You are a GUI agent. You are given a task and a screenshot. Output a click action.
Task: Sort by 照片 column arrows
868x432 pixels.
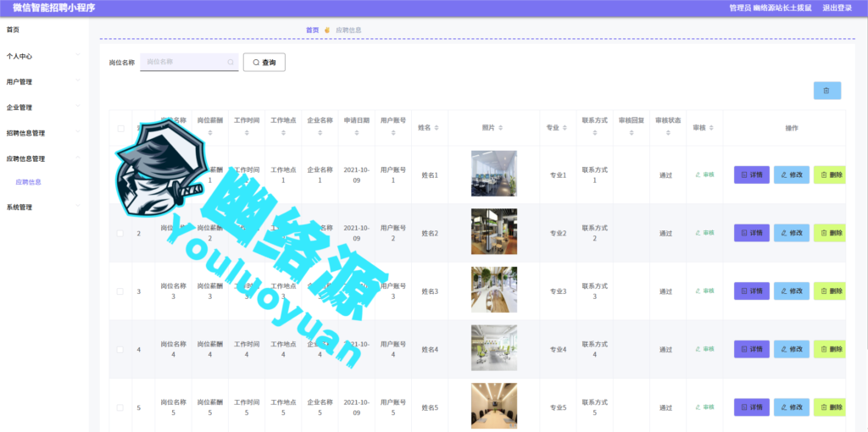pyautogui.click(x=500, y=128)
